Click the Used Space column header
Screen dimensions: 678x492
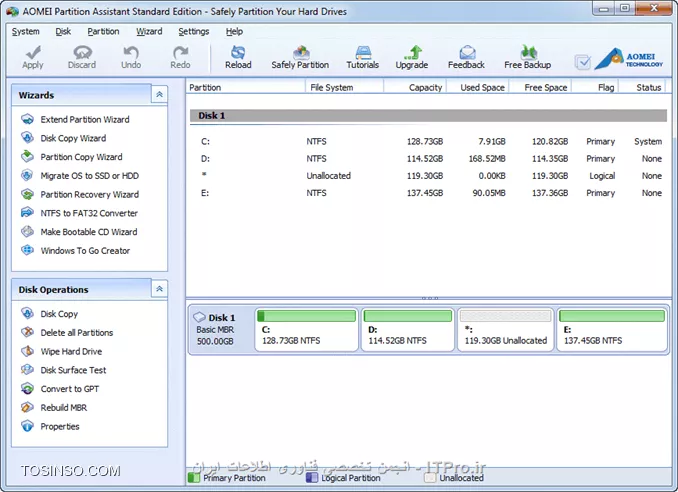478,87
